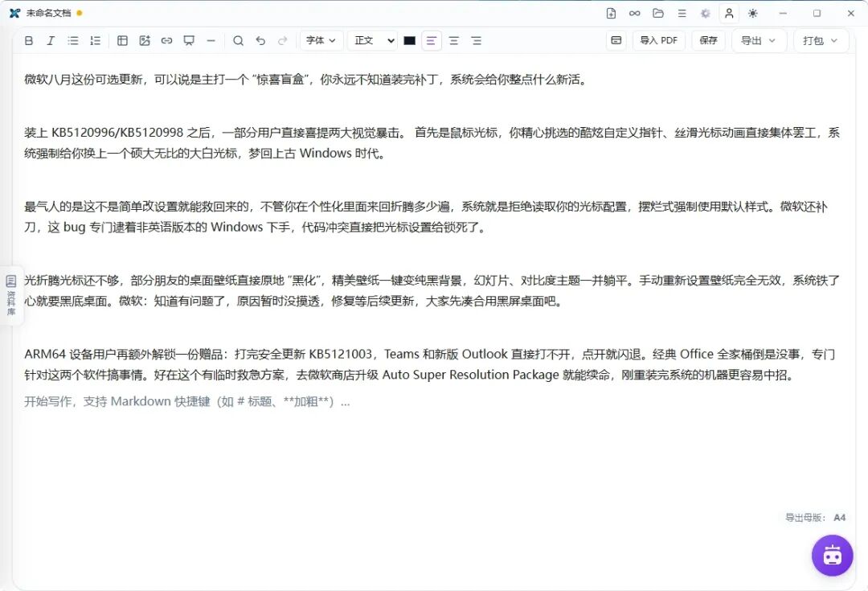
Task: Click the paragraph starting 装上 KB5120996
Action: [432, 143]
